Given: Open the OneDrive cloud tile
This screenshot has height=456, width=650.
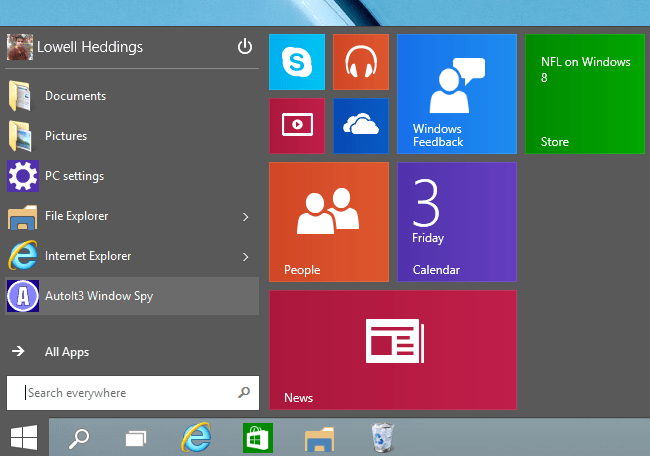Looking at the screenshot, I should tap(361, 126).
